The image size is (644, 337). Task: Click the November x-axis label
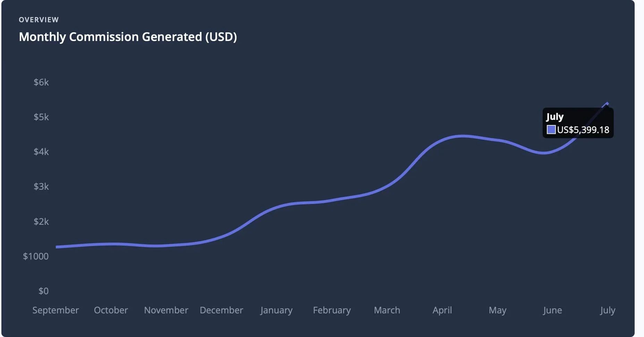coord(166,310)
